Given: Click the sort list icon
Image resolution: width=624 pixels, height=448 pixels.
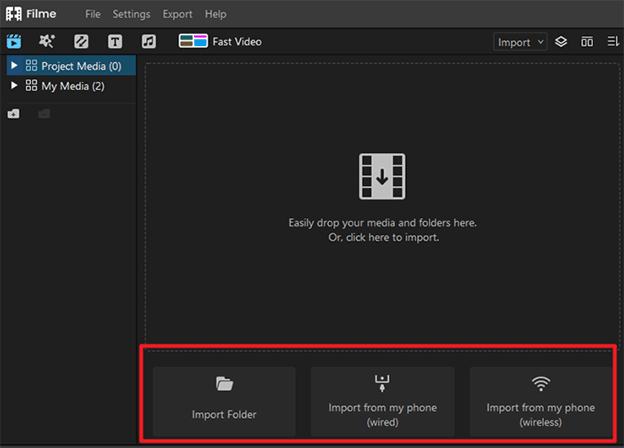Looking at the screenshot, I should pyautogui.click(x=612, y=42).
